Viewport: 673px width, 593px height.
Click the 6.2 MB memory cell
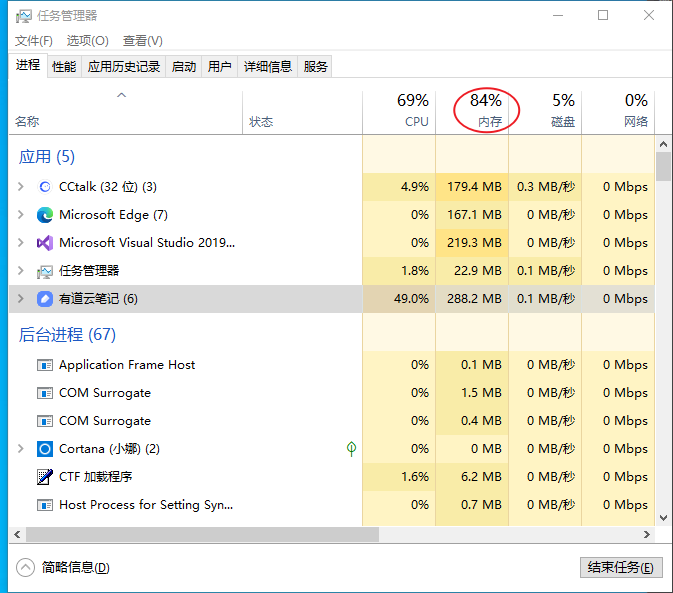pyautogui.click(x=472, y=477)
